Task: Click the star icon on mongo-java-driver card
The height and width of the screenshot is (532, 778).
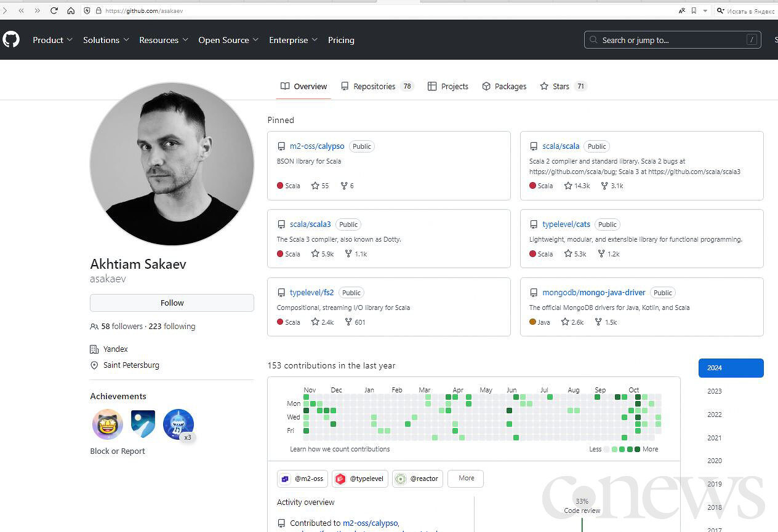Action: tap(565, 322)
